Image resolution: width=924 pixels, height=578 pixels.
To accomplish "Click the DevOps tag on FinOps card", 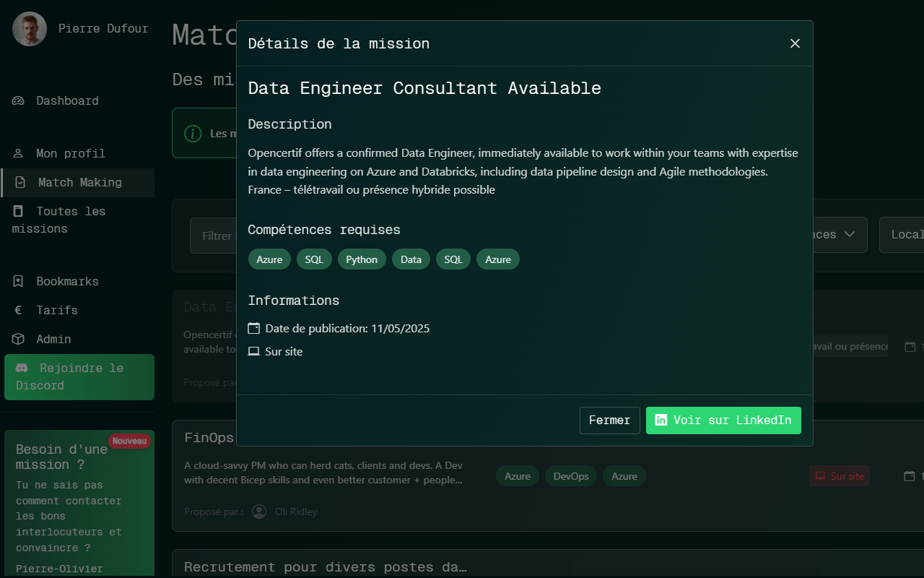I will (571, 476).
